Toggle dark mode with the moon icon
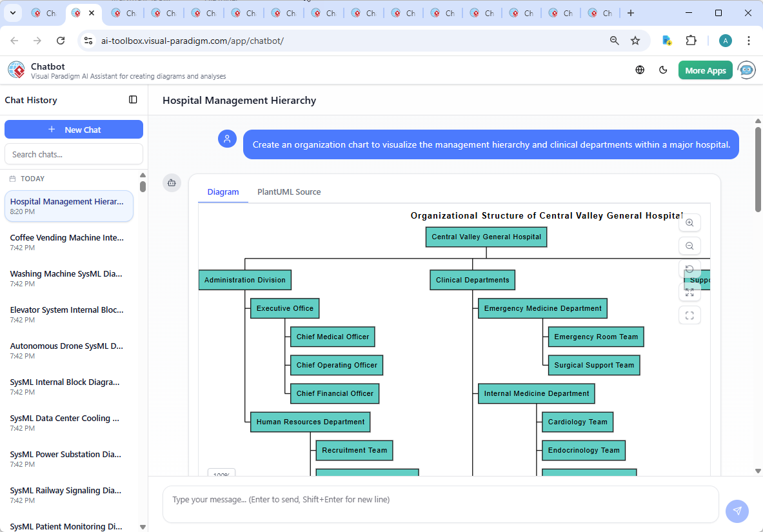The image size is (763, 532). (x=663, y=70)
